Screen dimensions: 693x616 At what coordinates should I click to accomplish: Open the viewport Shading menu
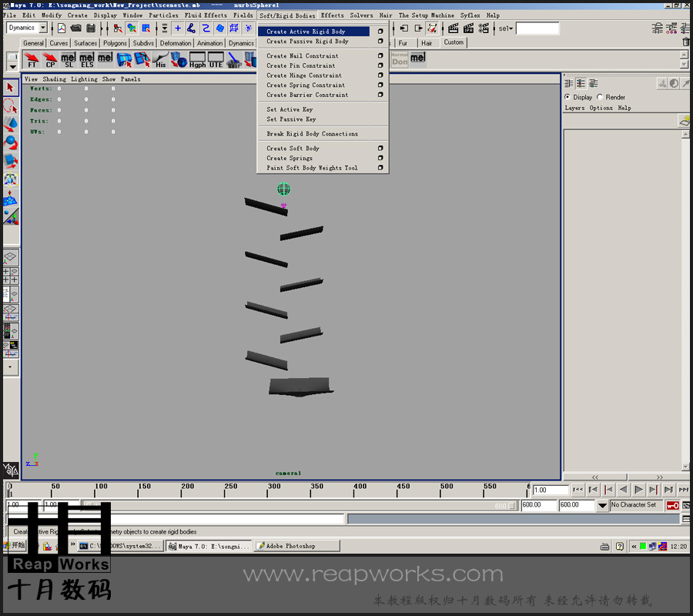coord(54,79)
